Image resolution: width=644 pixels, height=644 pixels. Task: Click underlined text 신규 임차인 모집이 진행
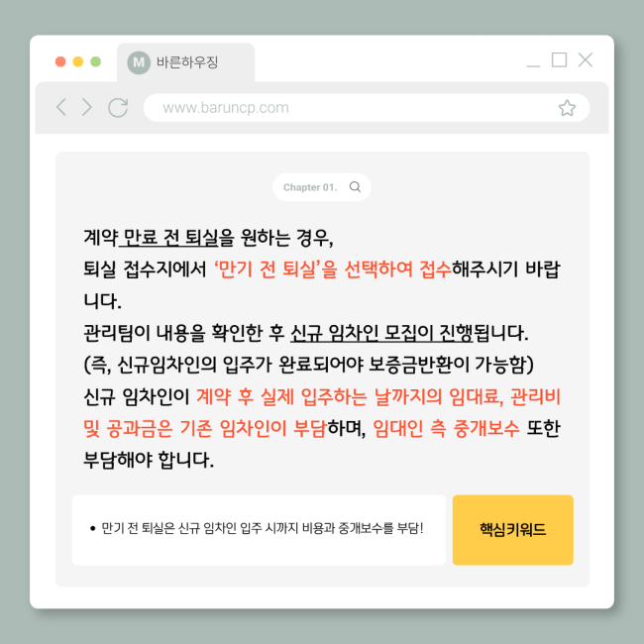[381, 333]
